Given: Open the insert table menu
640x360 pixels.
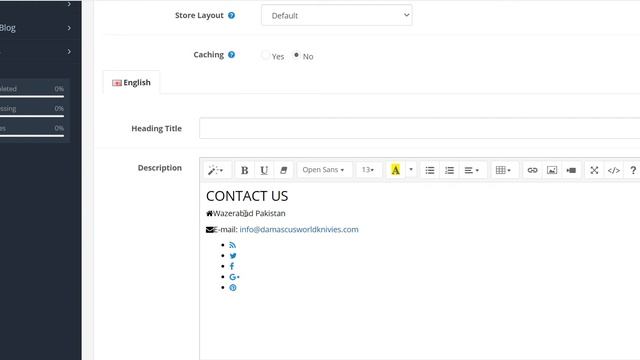Looking at the screenshot, I should pyautogui.click(x=503, y=170).
